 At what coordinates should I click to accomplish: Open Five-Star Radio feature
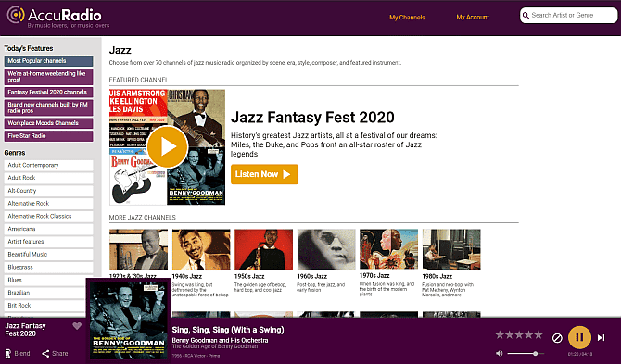(x=49, y=136)
